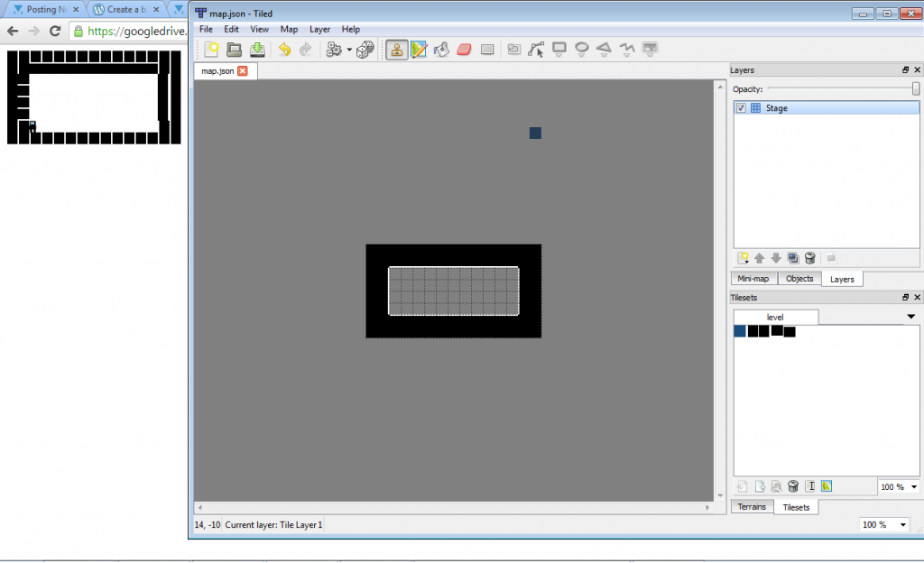
Task: Toggle visibility checkbox of Stage layer
Action: click(741, 108)
